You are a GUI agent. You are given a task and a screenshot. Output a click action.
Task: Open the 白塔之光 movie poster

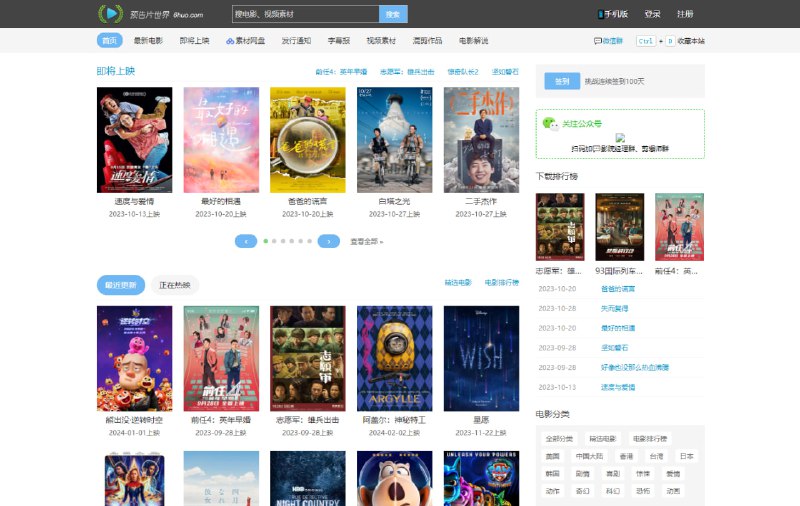pos(394,140)
